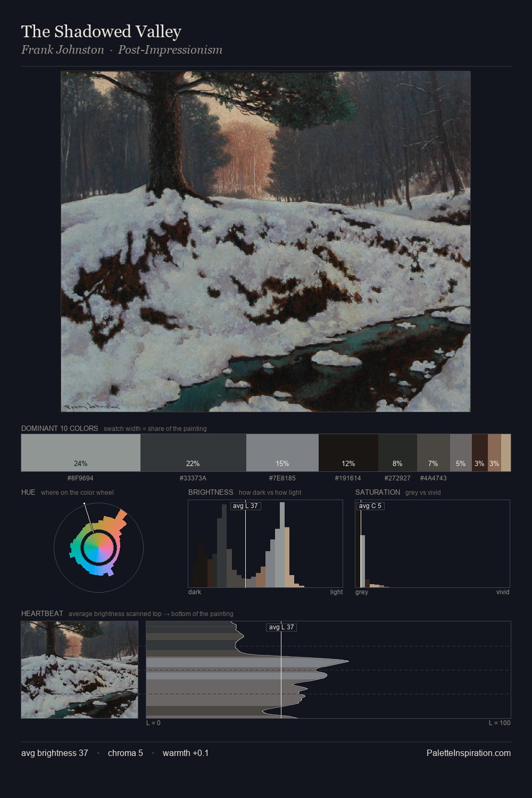Click the "vivid" axis label
Viewport: 532px width, 798px height.
(x=503, y=592)
